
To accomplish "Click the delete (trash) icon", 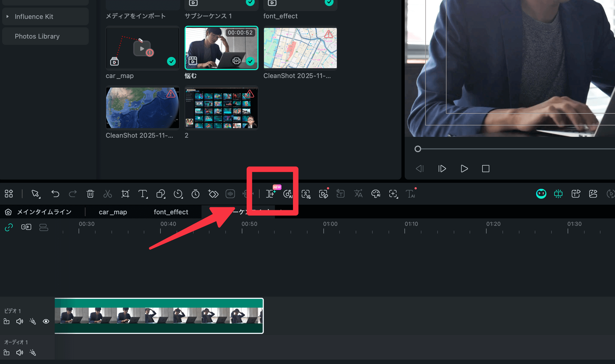I will pyautogui.click(x=90, y=194).
